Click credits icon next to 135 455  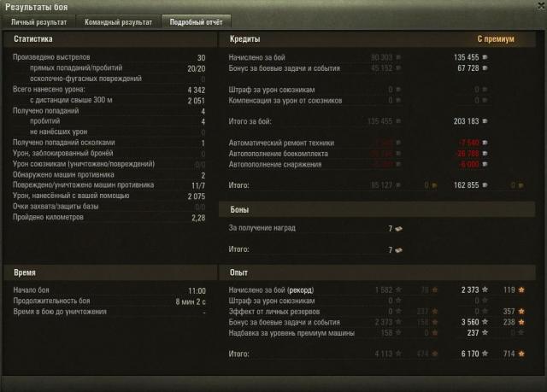(485, 57)
